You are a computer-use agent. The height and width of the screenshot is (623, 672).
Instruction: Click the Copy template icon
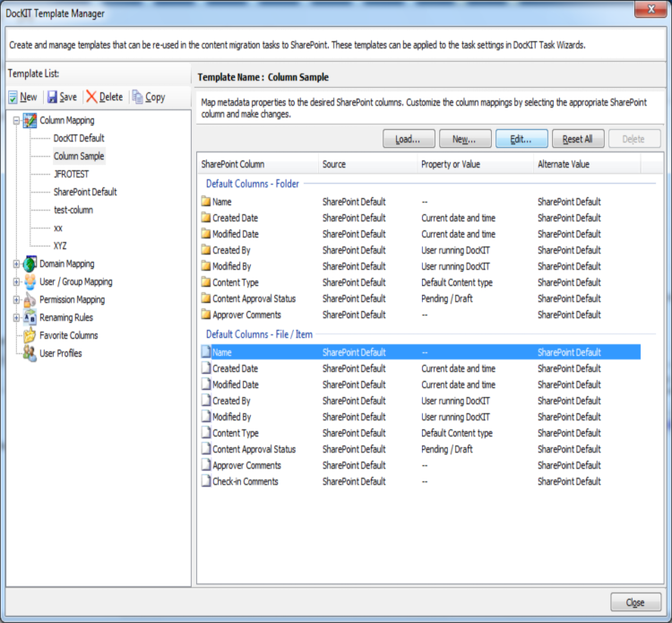tap(138, 97)
